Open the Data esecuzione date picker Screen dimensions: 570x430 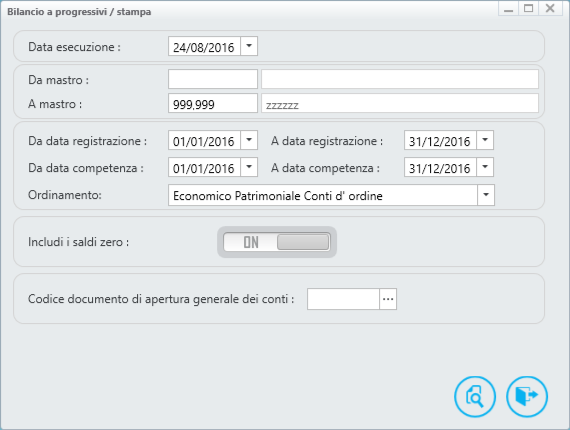(249, 46)
